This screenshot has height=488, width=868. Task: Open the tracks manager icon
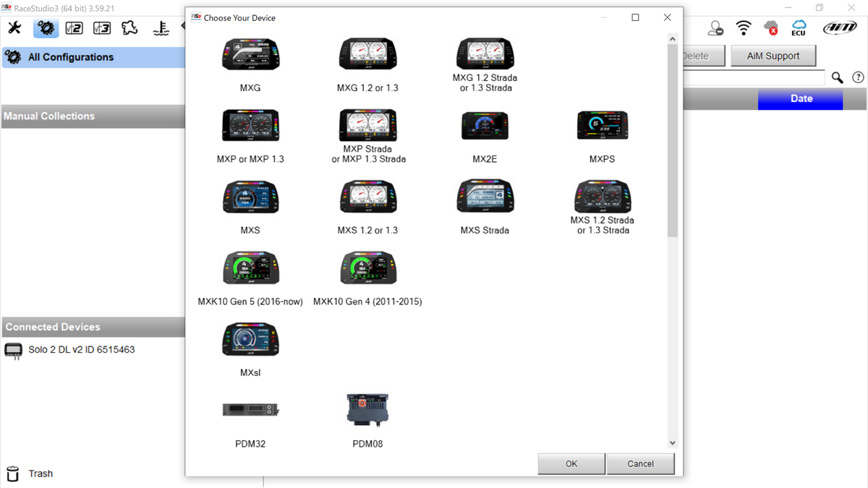coord(129,27)
